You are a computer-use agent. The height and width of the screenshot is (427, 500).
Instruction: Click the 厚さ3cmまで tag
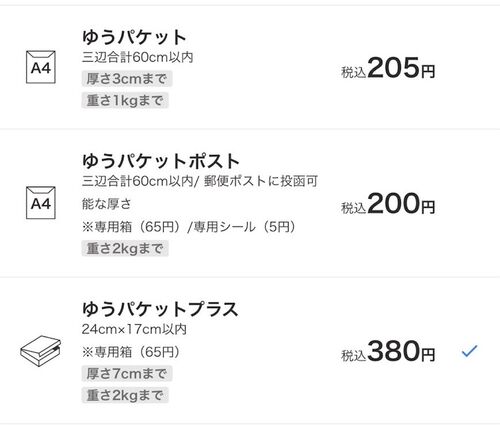pos(127,79)
